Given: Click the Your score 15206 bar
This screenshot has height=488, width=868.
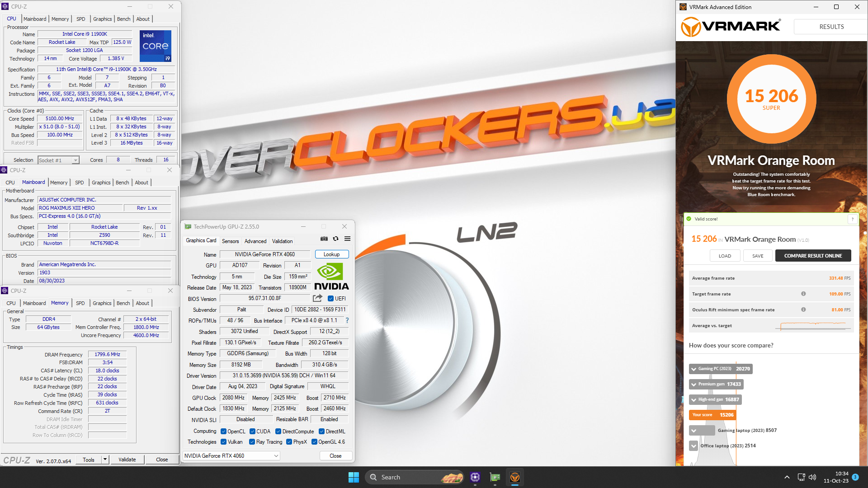Looking at the screenshot, I should tap(712, 415).
